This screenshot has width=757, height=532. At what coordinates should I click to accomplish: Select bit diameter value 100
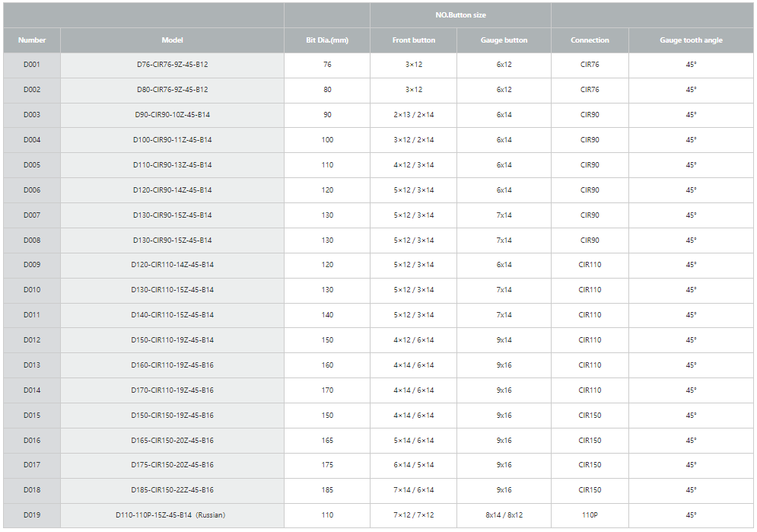pos(327,139)
